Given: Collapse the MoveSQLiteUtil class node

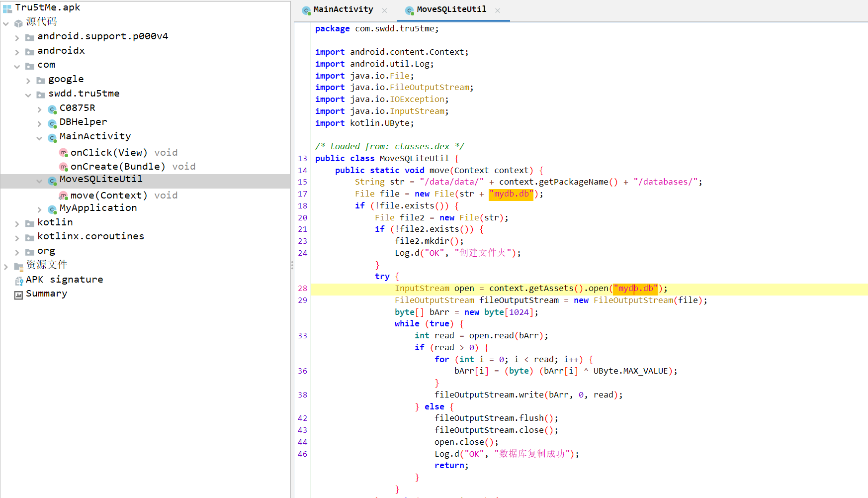Looking at the screenshot, I should 39,181.
